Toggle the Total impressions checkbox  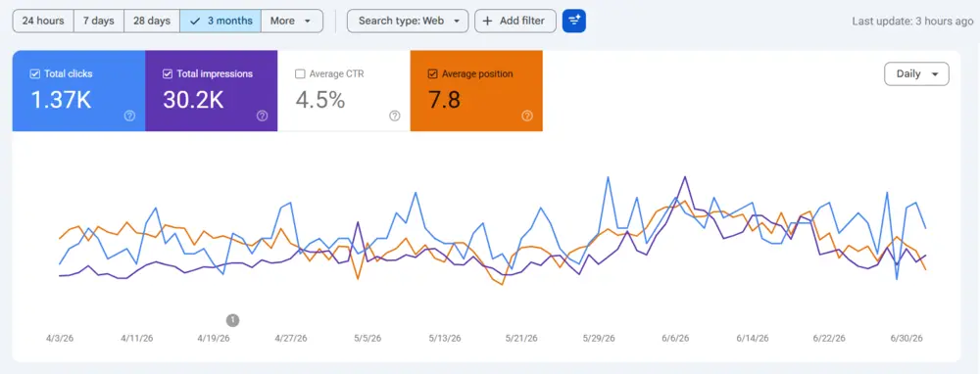168,73
